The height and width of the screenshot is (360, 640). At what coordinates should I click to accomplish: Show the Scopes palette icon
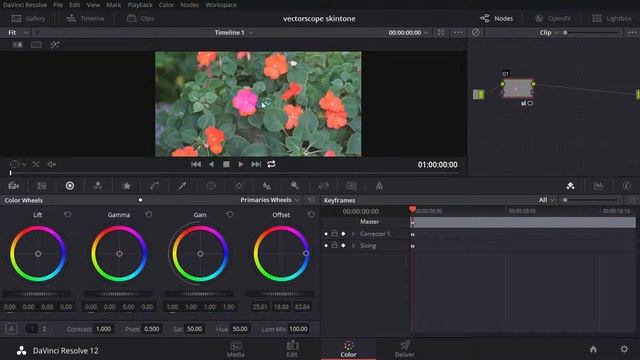pyautogui.click(x=598, y=186)
